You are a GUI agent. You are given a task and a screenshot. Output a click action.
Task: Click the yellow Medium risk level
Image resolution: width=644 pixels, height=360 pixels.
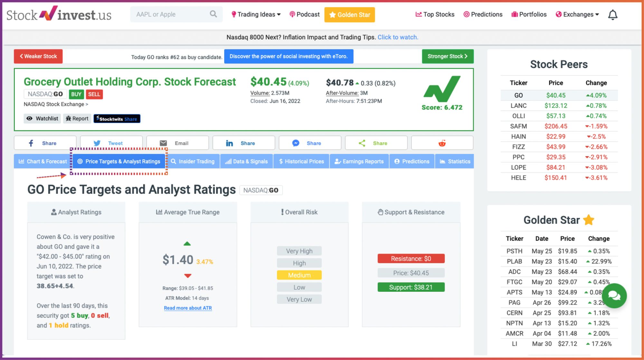tap(299, 275)
